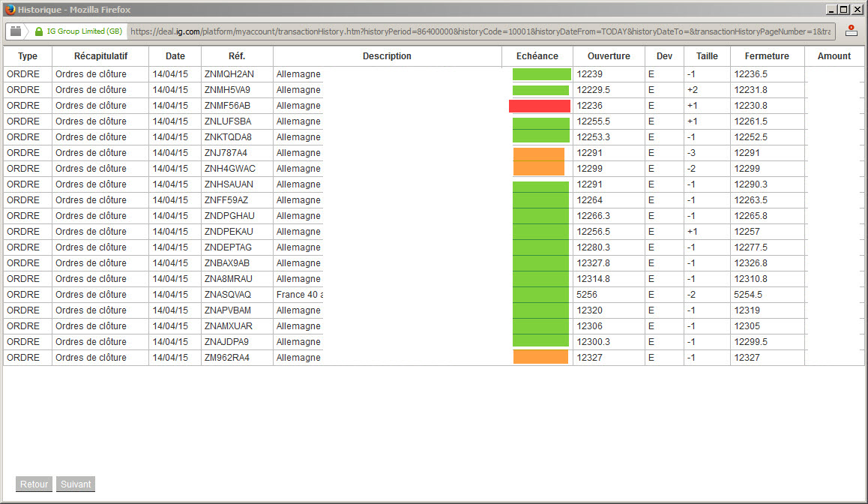Click the orange block in row ZM962RA4
The width and height of the screenshot is (868, 504).
click(x=541, y=357)
